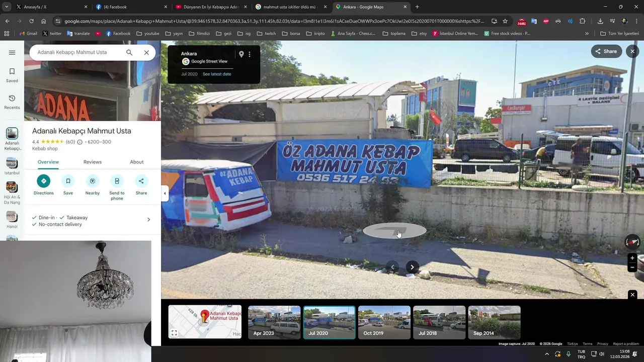Switch to the About tab
This screenshot has width=644, height=362.
tap(137, 162)
